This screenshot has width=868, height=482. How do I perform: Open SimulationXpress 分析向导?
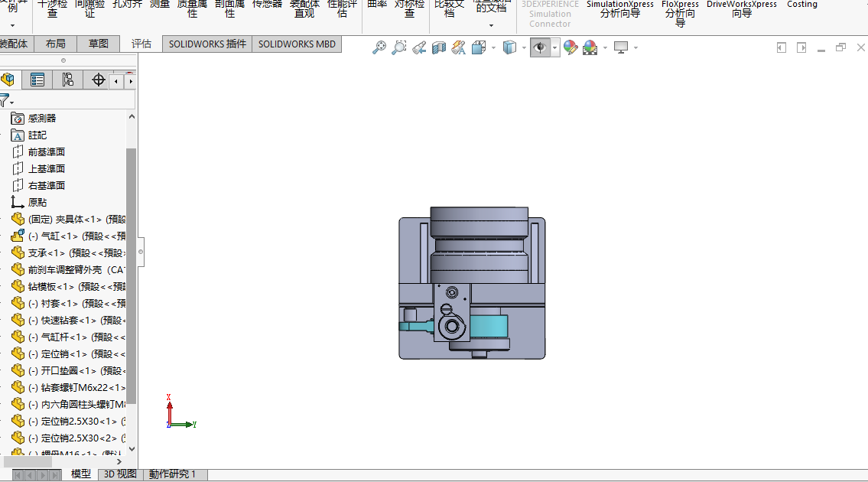620,9
